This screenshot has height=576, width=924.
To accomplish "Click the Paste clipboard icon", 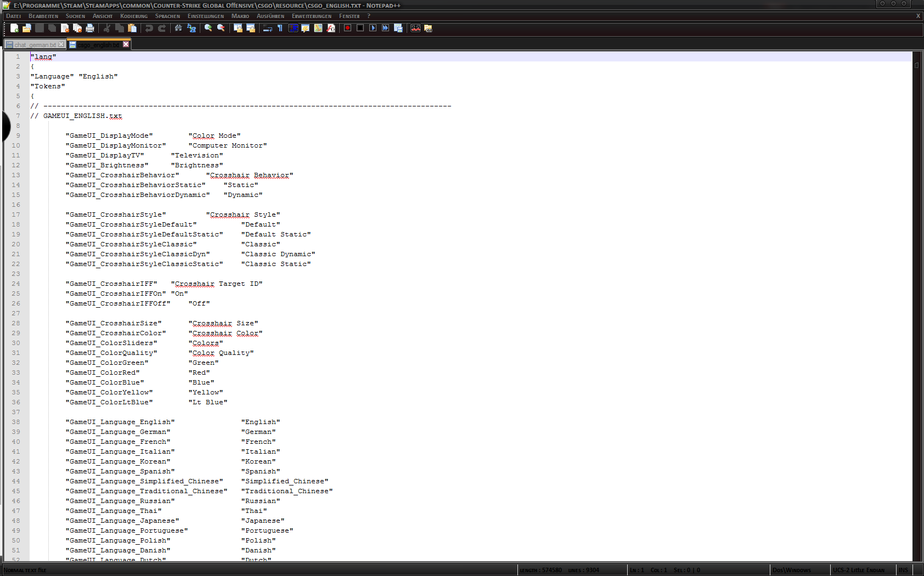I will coord(132,28).
